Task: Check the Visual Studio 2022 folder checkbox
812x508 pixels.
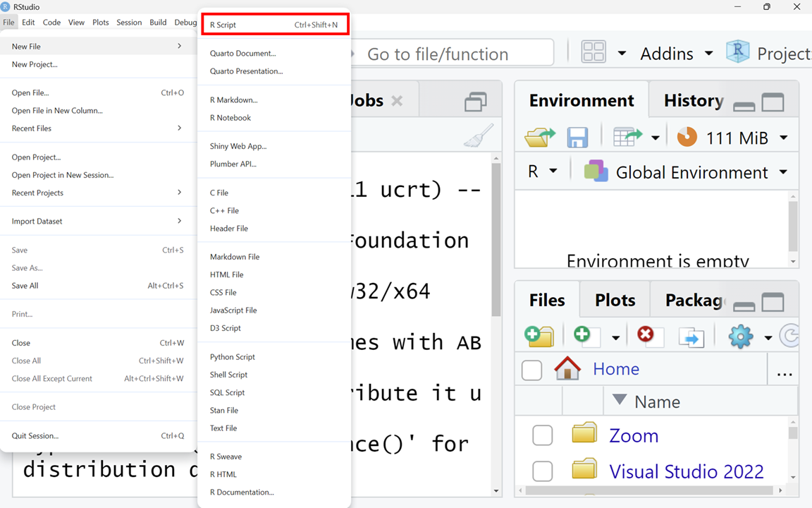Action: point(542,471)
